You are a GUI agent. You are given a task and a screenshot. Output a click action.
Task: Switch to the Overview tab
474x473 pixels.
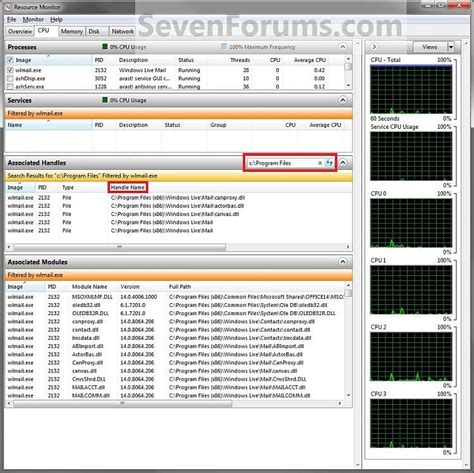[20, 31]
